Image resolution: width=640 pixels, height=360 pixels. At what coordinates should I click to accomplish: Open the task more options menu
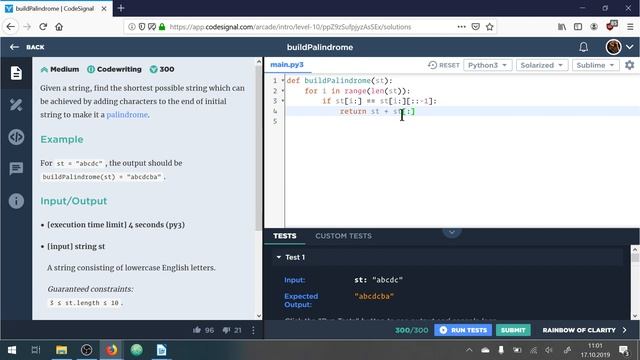click(x=253, y=330)
